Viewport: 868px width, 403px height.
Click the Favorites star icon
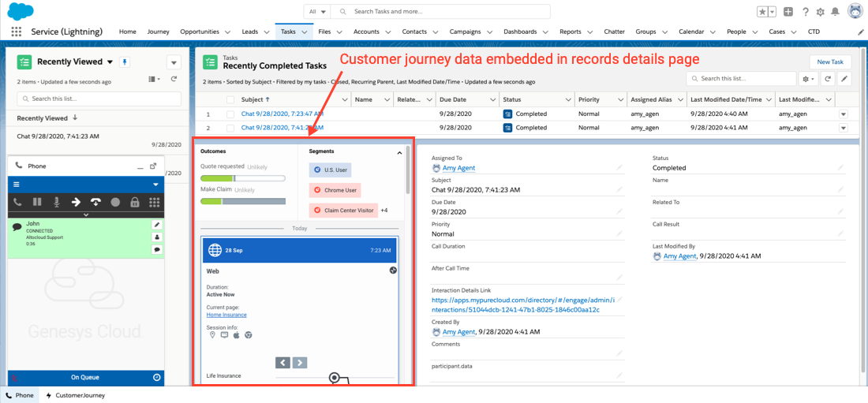point(763,12)
